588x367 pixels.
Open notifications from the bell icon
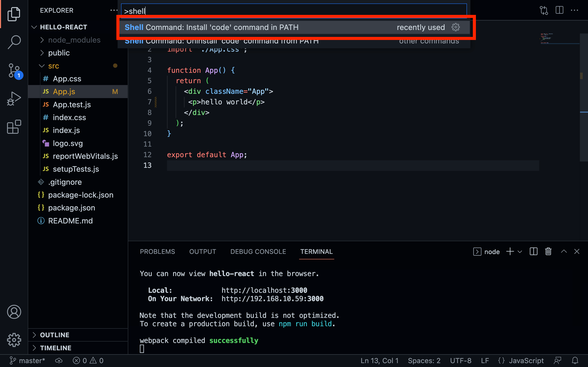(575, 360)
